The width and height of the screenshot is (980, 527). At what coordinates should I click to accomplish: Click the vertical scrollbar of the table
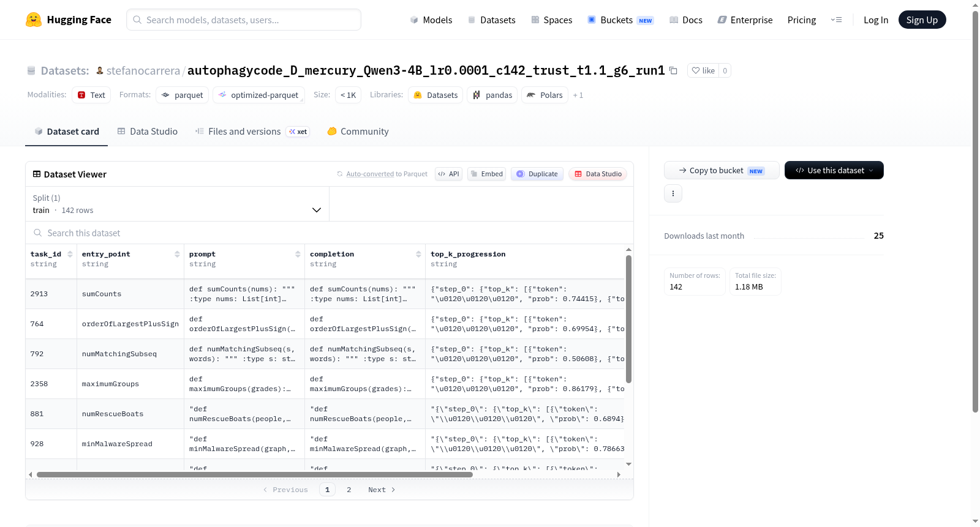click(628, 319)
